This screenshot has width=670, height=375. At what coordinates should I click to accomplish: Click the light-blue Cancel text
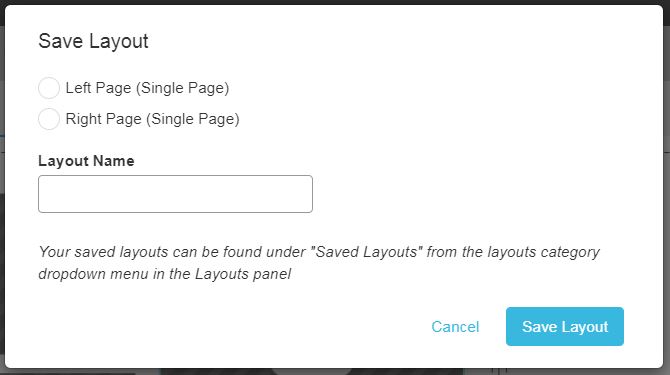pos(455,327)
